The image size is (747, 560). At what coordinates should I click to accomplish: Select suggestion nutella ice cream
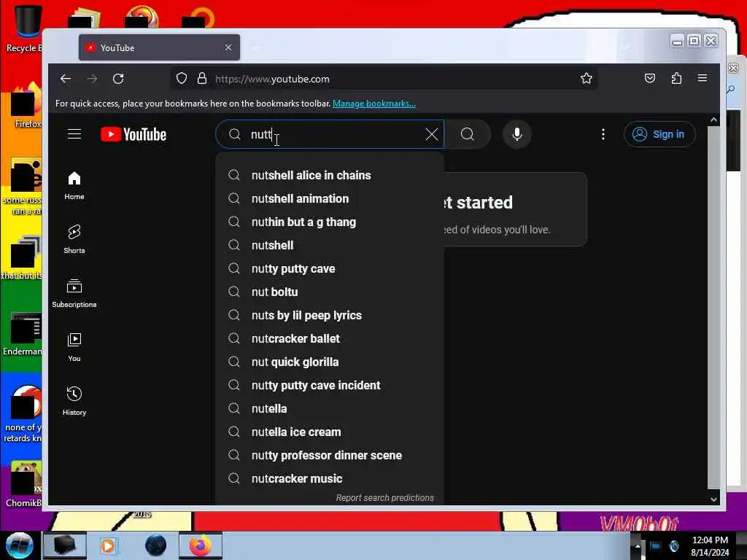click(330, 432)
